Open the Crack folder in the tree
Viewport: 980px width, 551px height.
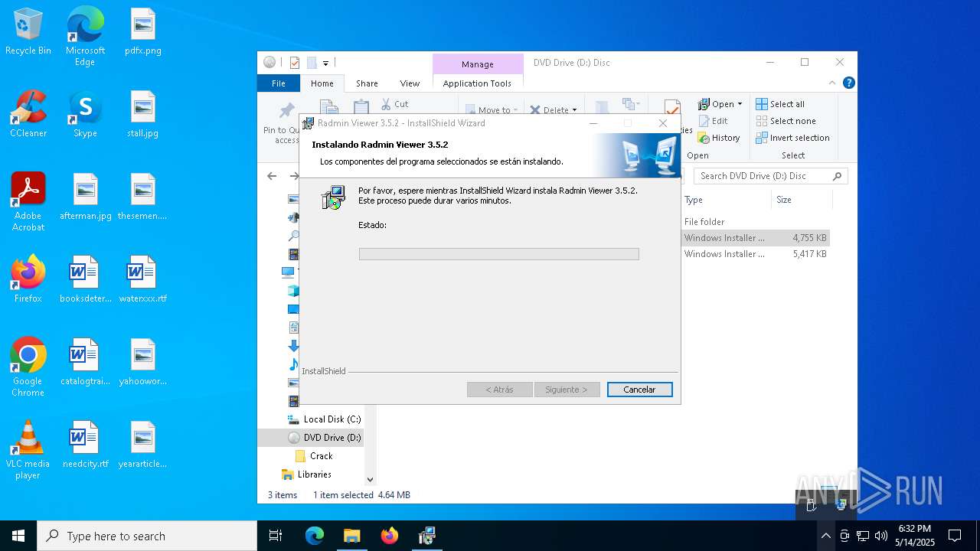click(x=314, y=456)
